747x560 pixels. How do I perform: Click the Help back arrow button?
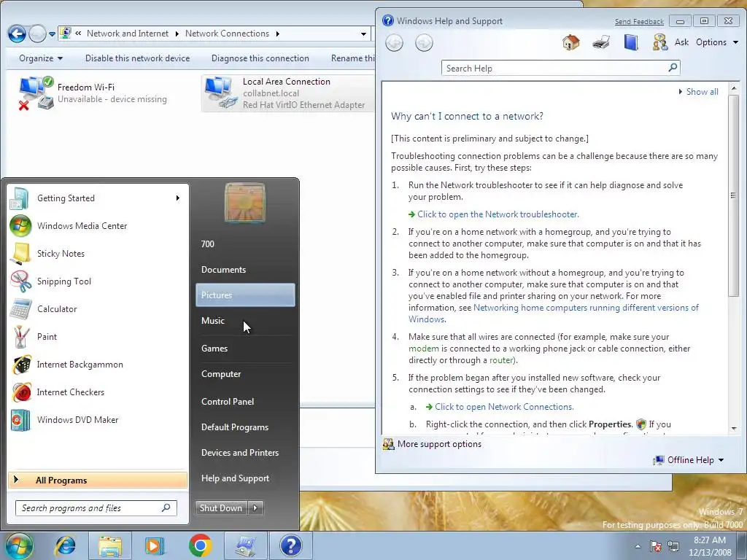coord(394,43)
